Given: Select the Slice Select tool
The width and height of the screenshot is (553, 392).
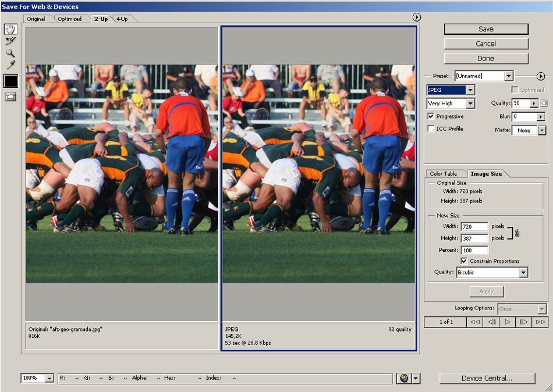Looking at the screenshot, I should point(10,41).
